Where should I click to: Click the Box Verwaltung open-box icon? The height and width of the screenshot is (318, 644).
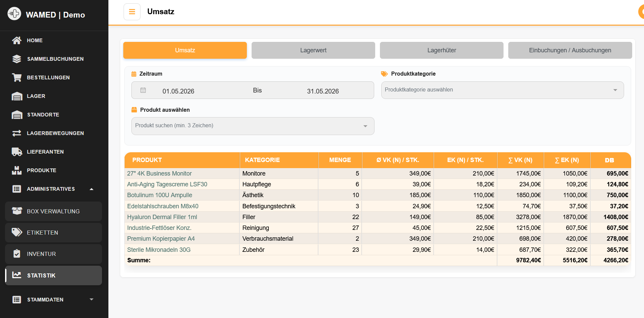17,211
